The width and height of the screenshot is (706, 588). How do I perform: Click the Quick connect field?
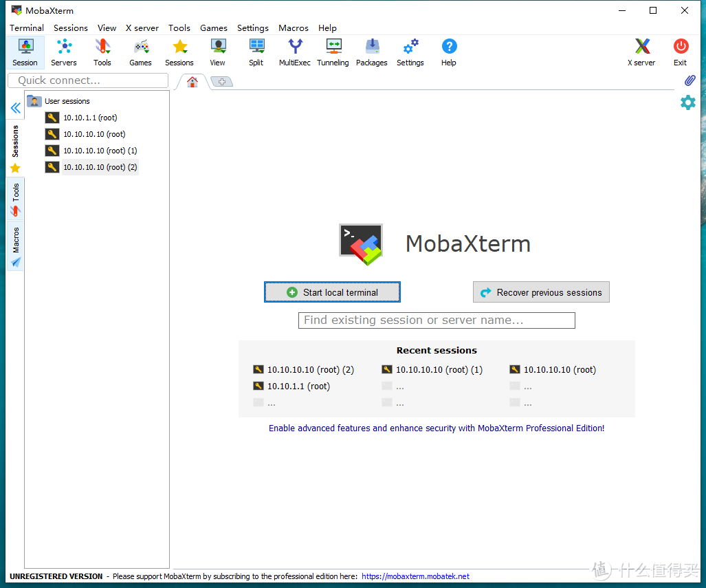pos(88,80)
